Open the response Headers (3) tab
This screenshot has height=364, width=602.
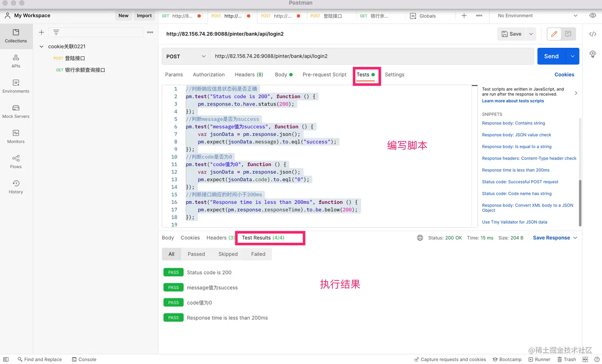tap(221, 238)
